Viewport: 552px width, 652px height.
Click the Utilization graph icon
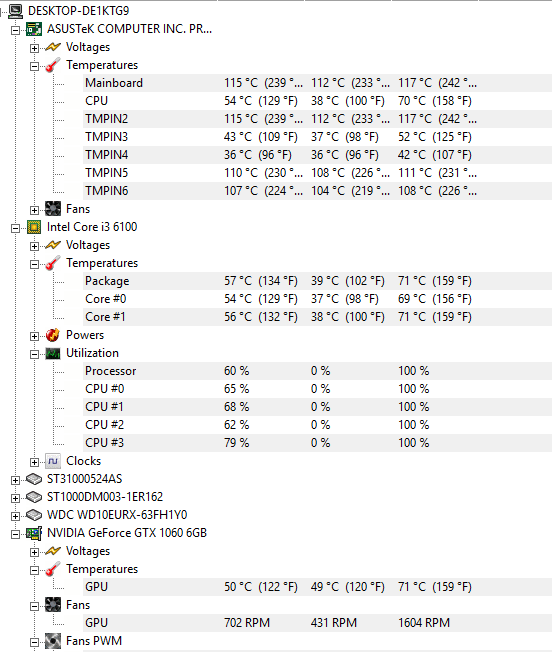pos(53,353)
